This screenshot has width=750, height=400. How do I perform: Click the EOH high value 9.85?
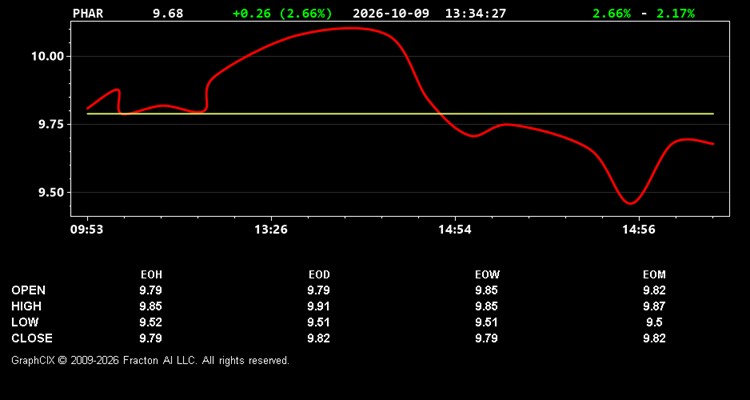tap(151, 306)
